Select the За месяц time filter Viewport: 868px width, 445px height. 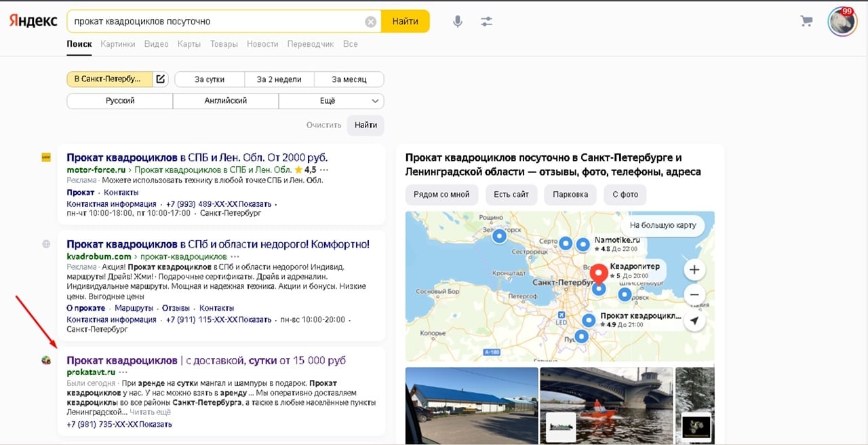pos(349,79)
